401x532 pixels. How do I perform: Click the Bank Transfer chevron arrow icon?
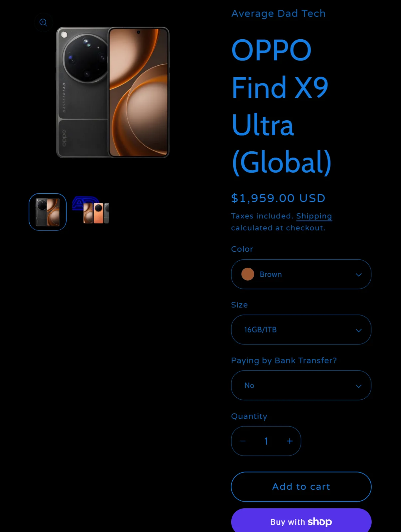[358, 386]
